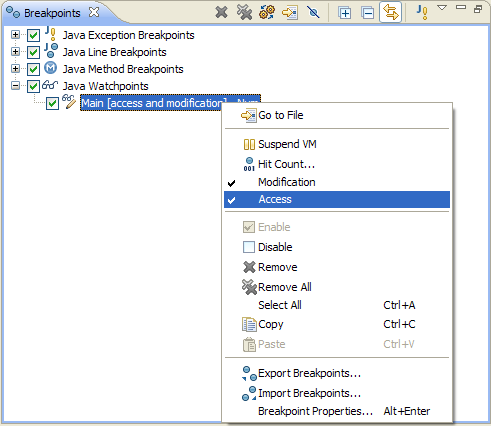Image resolution: width=491 pixels, height=426 pixels.
Task: Click the Hit Count 001 icon
Action: coord(249,164)
